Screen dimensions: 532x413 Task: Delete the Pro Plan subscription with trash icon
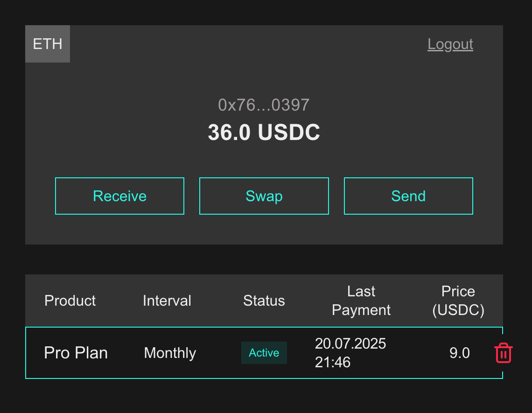coord(503,353)
